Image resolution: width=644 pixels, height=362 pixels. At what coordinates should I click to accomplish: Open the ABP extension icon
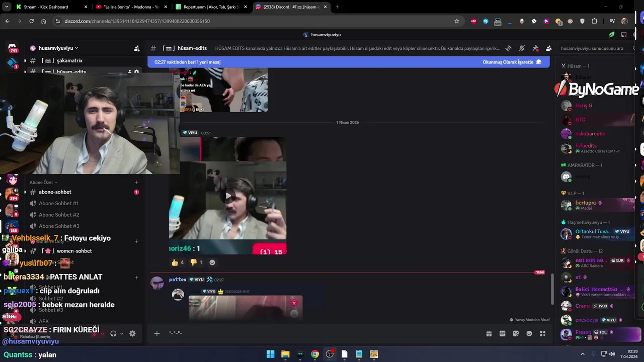[x=473, y=21]
